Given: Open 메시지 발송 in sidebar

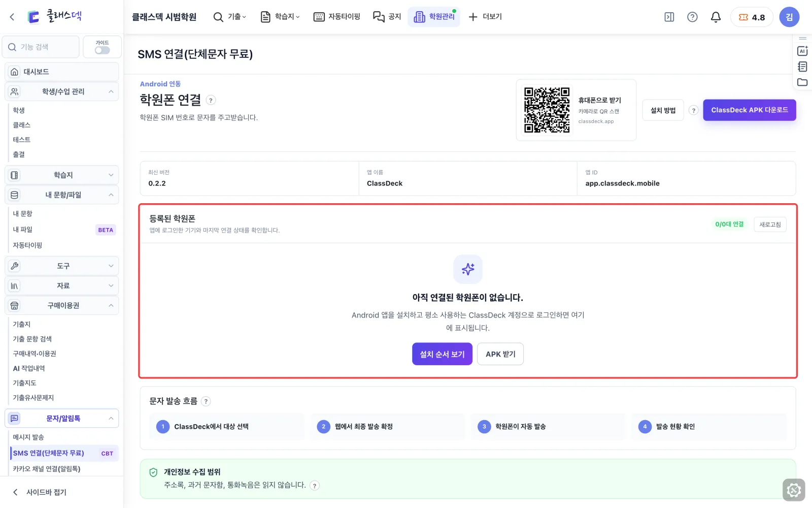Looking at the screenshot, I should 28,437.
